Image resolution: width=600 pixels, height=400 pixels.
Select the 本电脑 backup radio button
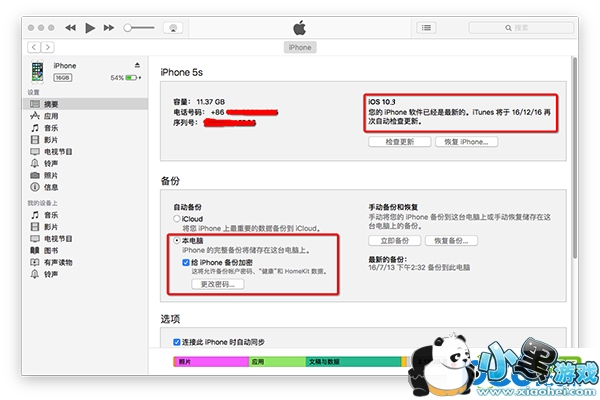coord(177,240)
